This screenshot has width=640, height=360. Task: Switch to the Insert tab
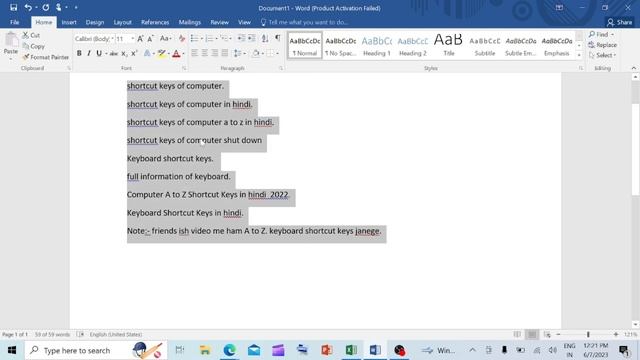69,22
